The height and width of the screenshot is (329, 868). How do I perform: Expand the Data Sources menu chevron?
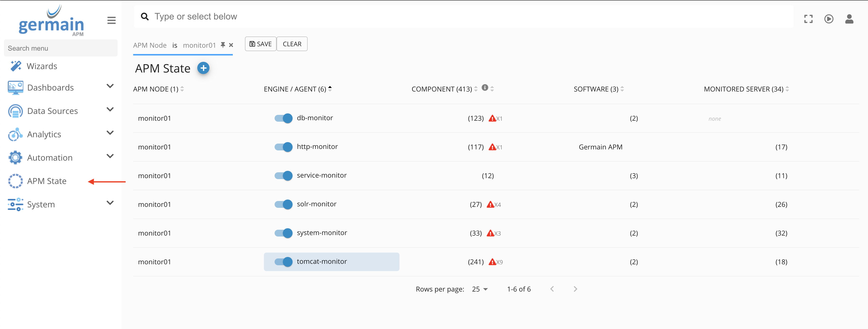(110, 110)
